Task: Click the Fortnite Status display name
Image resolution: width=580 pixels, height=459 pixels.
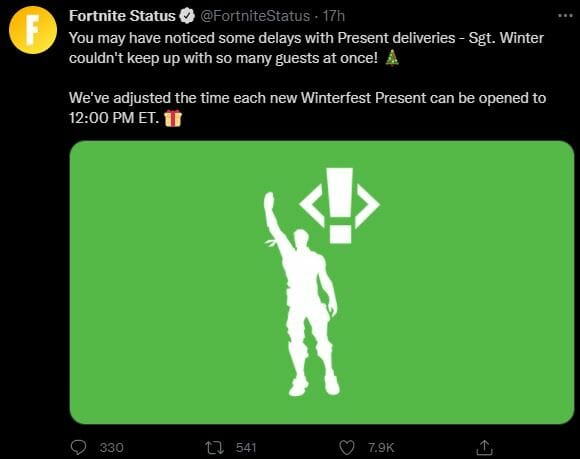Action: point(122,16)
